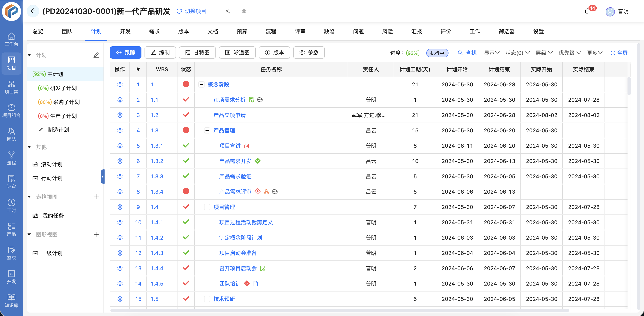Open the 状态(0) filter dropdown
This screenshot has width=644, height=316.
pos(517,53)
